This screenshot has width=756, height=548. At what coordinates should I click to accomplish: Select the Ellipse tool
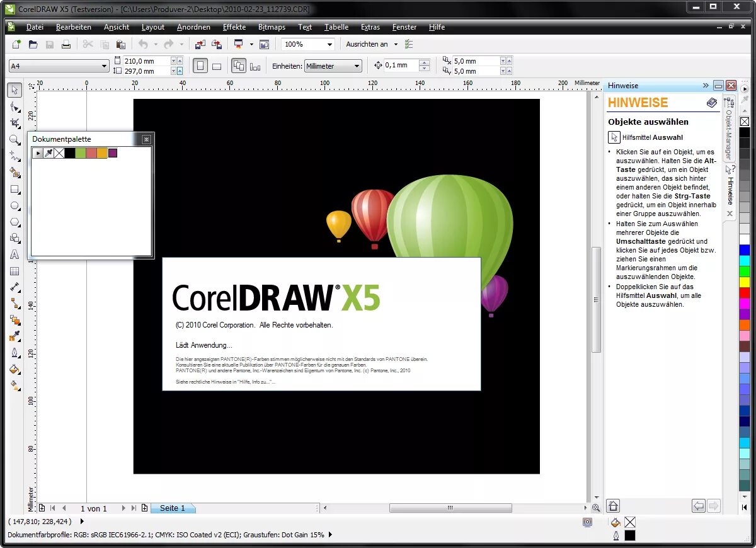(x=14, y=206)
